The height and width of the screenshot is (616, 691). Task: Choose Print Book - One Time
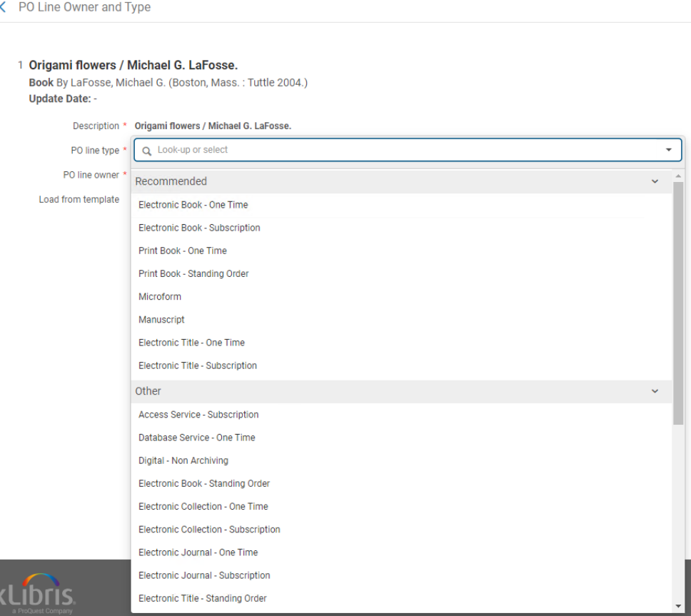401,251
